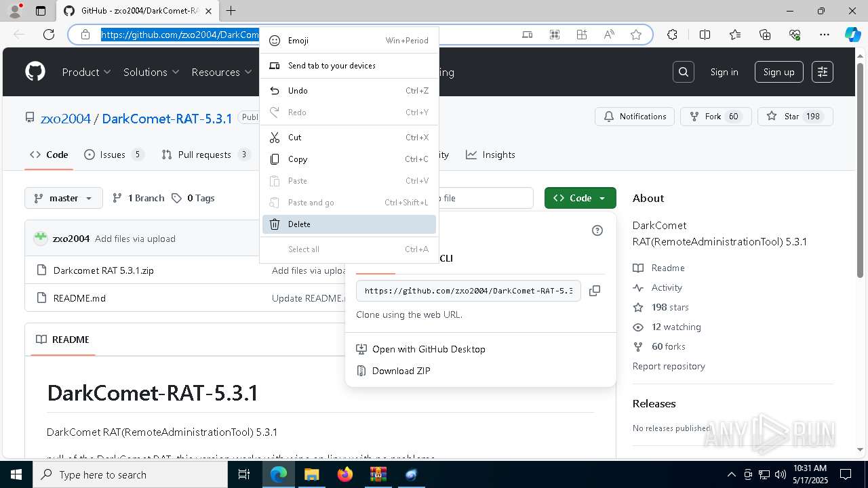The height and width of the screenshot is (488, 868).
Task: Expand the Product menu
Action: (x=86, y=72)
